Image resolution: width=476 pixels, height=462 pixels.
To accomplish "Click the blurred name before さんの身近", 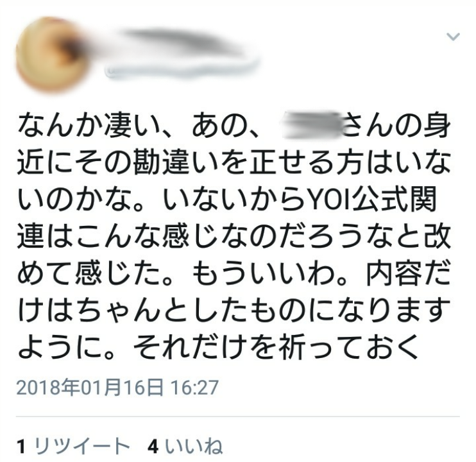I will click(310, 126).
